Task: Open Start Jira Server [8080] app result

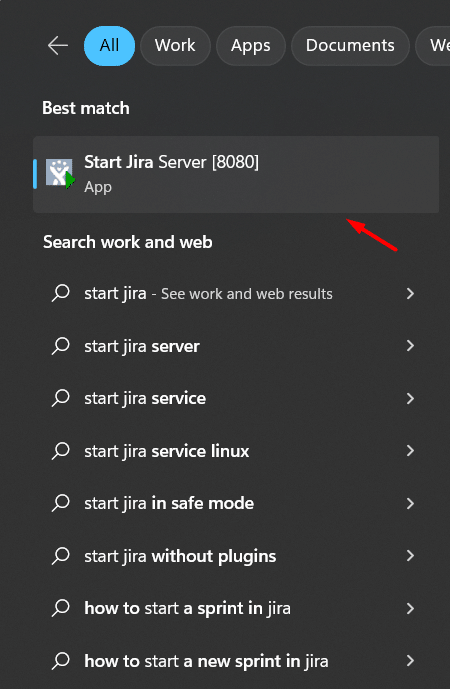Action: (236, 174)
